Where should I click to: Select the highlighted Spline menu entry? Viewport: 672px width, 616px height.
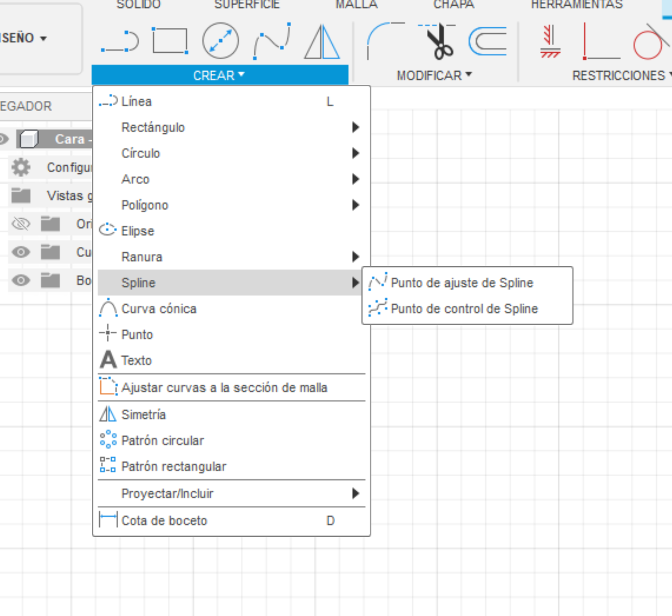229,283
